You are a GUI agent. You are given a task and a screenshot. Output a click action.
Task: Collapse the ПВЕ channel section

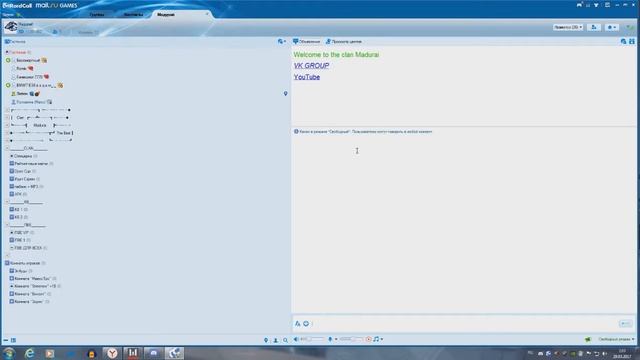pyautogui.click(x=7, y=225)
